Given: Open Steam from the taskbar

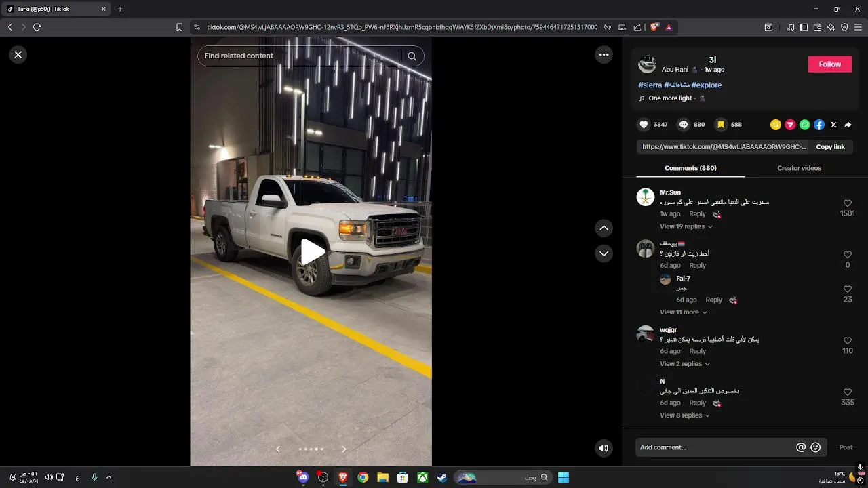Looking at the screenshot, I should (442, 477).
